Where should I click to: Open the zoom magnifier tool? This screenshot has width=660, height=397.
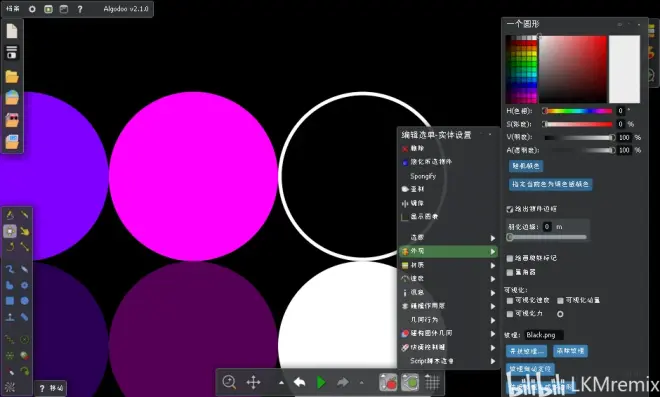[x=229, y=382]
